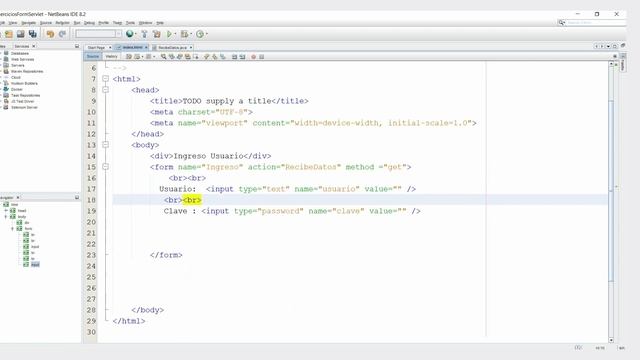Image resolution: width=640 pixels, height=360 pixels.
Task: Open the Tools menu
Action: (130, 23)
